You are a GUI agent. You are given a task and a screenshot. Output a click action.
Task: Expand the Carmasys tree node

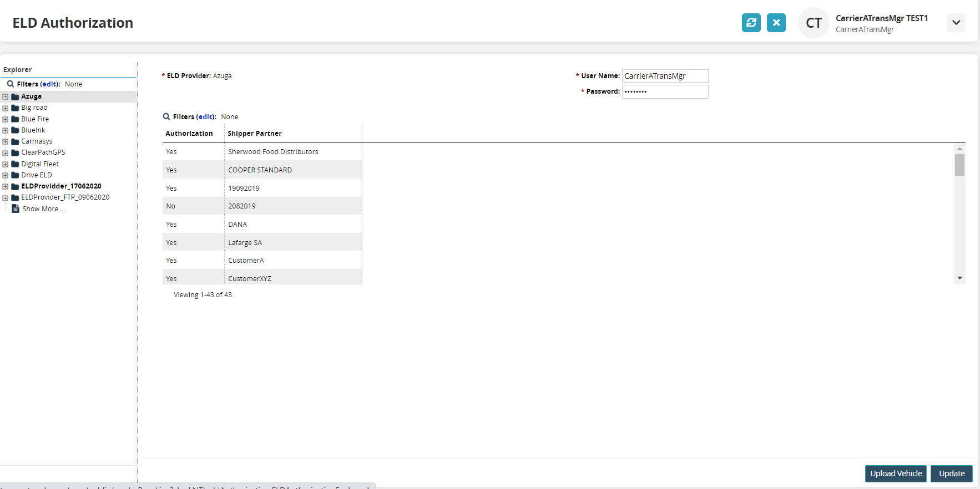click(6, 141)
